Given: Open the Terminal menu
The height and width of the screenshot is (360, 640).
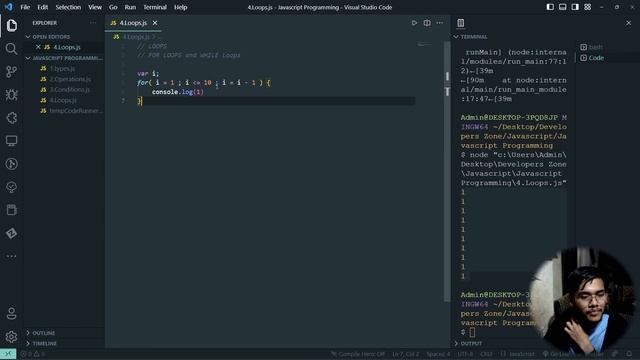Looking at the screenshot, I should click(x=155, y=7).
